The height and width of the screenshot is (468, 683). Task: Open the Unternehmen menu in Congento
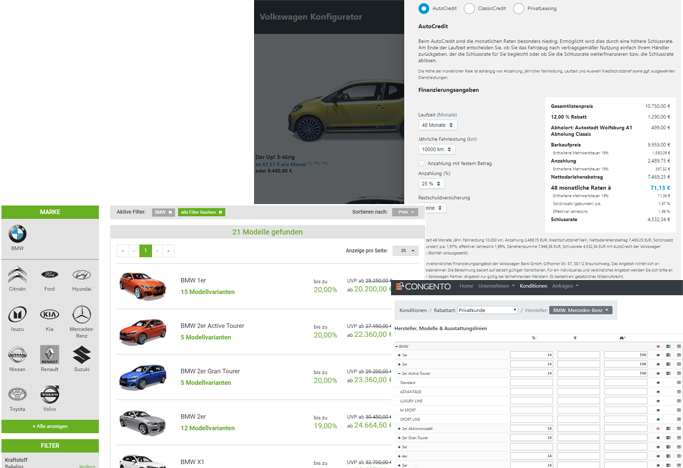click(496, 286)
